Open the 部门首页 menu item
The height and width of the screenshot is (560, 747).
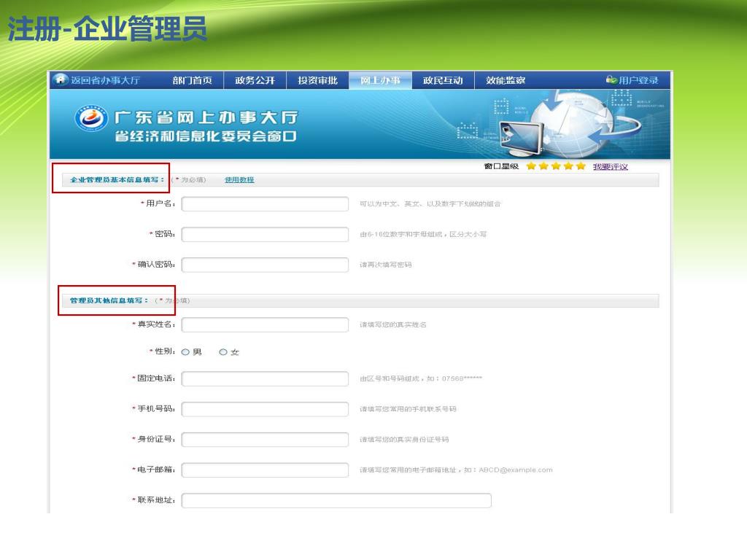[192, 80]
